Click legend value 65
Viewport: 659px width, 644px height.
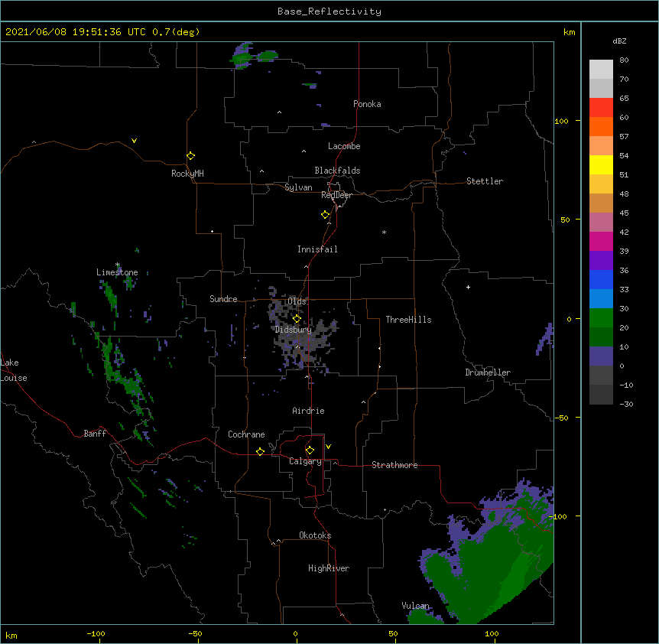click(x=624, y=99)
